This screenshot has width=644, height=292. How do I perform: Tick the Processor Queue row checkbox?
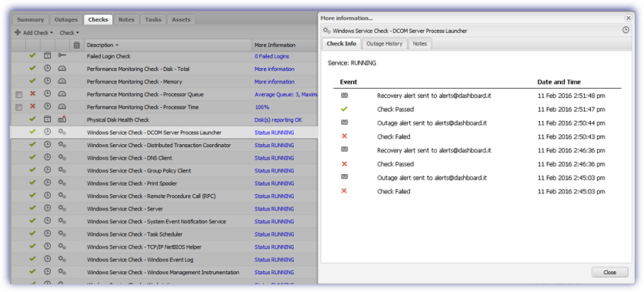(x=19, y=95)
